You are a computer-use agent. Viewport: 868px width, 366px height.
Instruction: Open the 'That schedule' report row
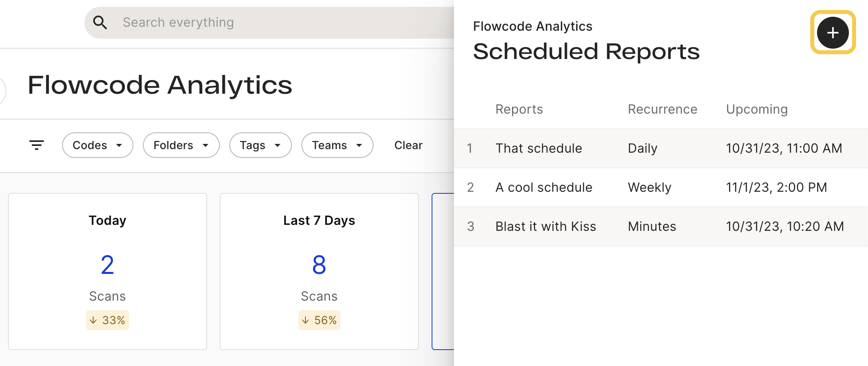tap(661, 148)
